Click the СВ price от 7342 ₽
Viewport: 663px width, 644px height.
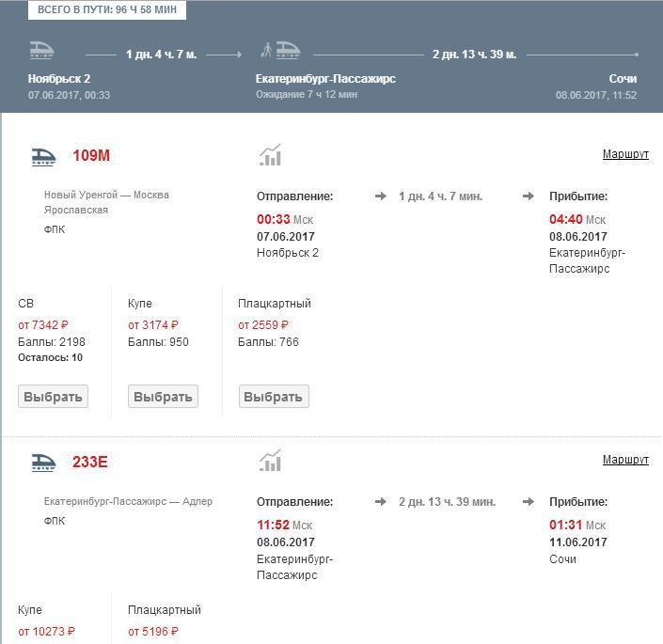tap(43, 325)
